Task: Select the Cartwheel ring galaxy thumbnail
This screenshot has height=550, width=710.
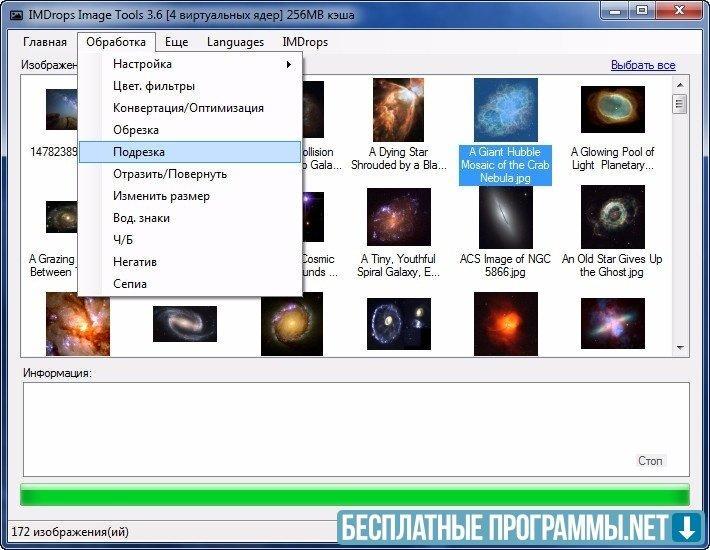Action: pos(398,324)
